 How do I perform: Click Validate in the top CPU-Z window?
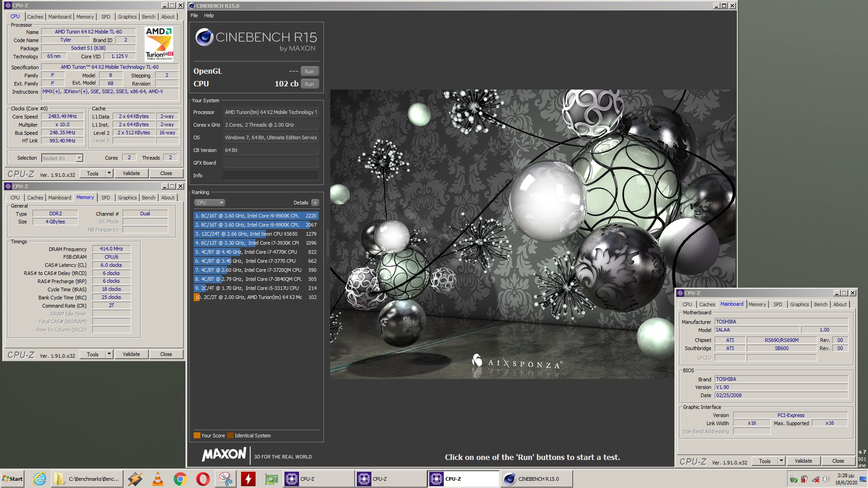(131, 173)
